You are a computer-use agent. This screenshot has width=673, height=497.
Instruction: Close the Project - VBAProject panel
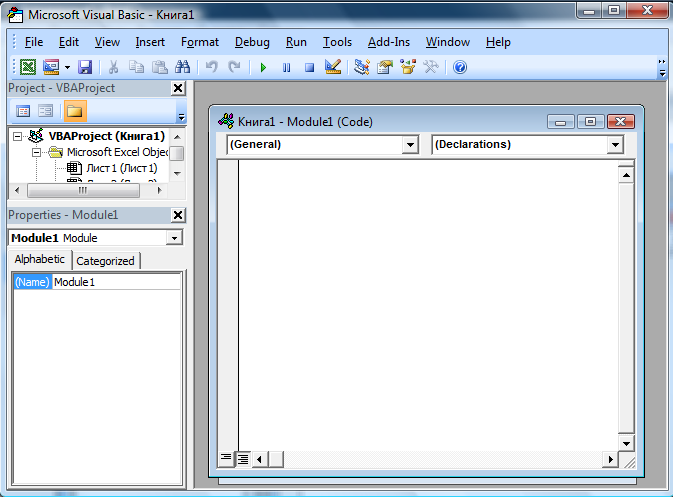[178, 88]
